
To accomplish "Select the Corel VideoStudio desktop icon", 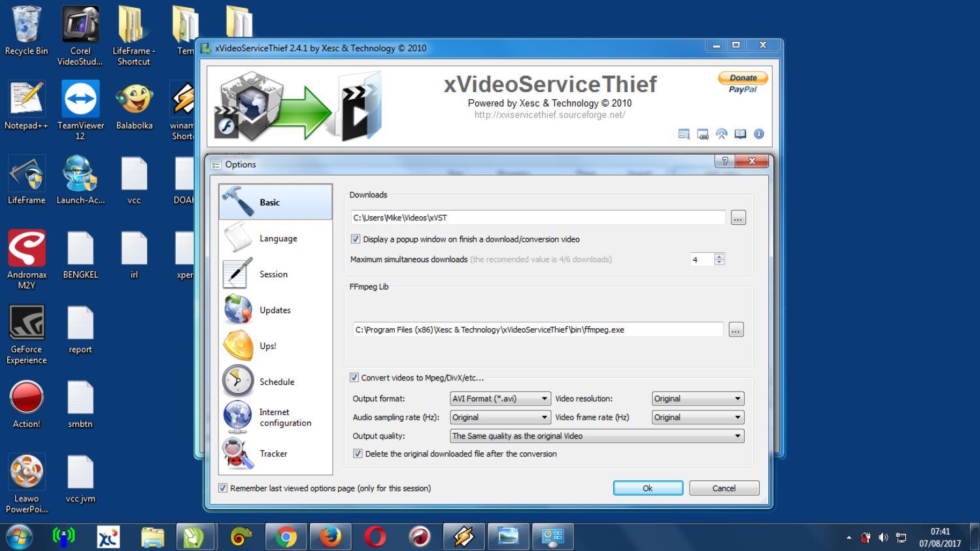I will [x=80, y=36].
